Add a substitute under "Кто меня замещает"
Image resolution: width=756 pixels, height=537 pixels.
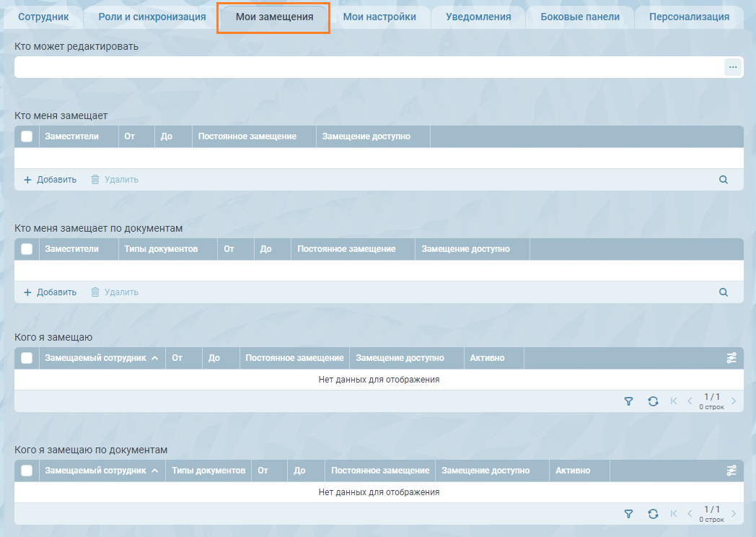(x=50, y=180)
